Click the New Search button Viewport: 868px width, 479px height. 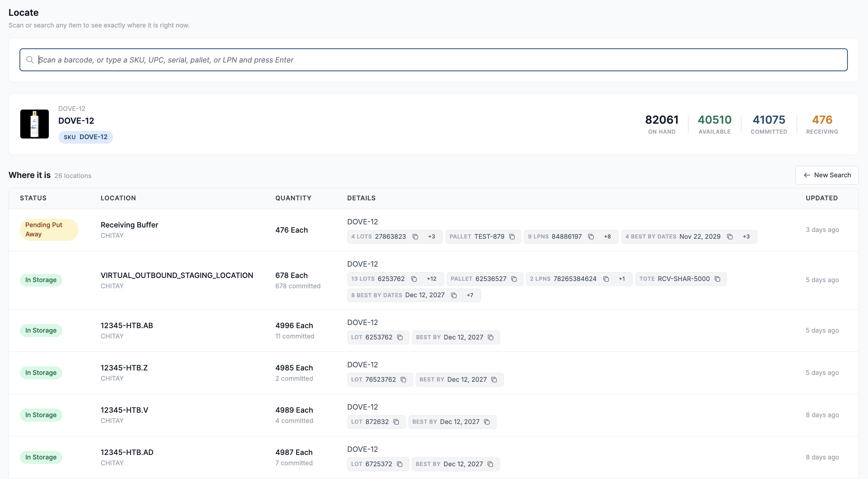[x=827, y=175]
